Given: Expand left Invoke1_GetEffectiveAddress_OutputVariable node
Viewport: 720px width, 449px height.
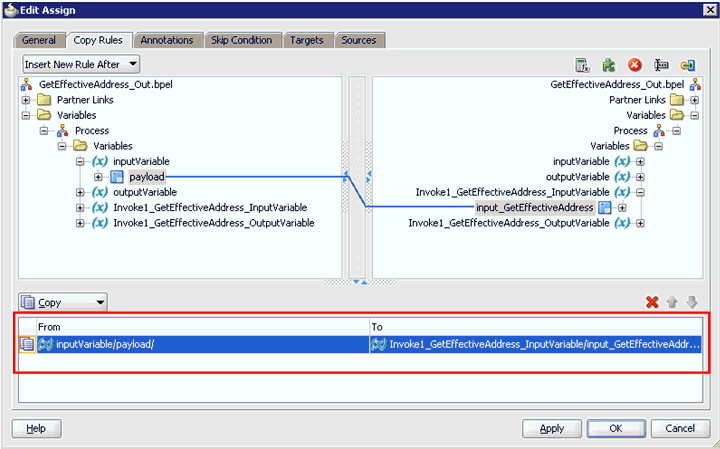Looking at the screenshot, I should [x=80, y=223].
